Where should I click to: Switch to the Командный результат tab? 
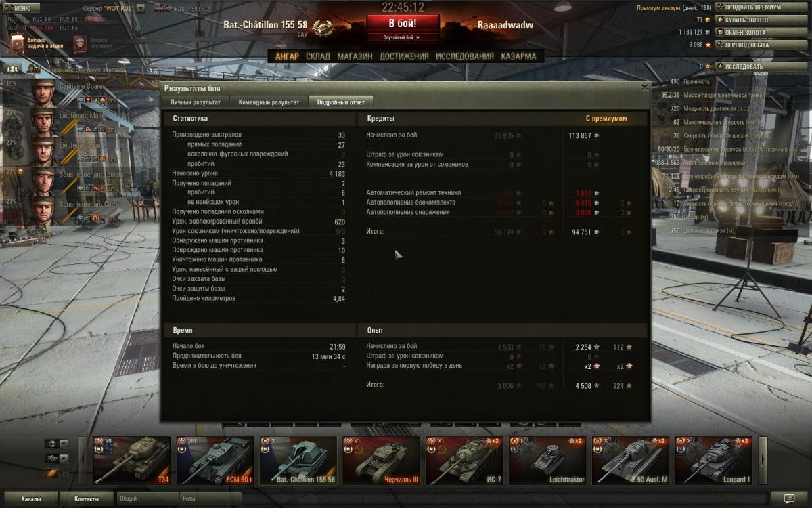[x=269, y=102]
